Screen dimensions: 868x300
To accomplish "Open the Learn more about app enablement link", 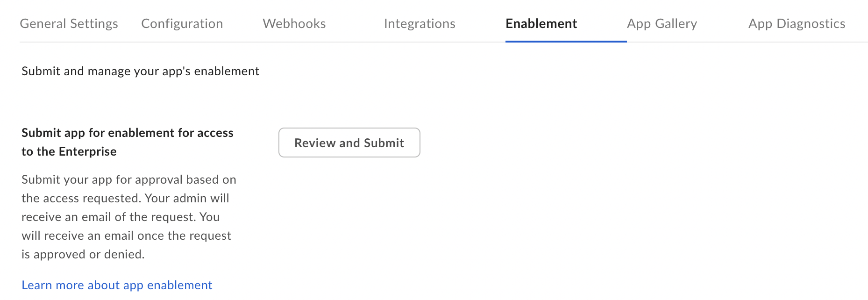I will coord(116,285).
